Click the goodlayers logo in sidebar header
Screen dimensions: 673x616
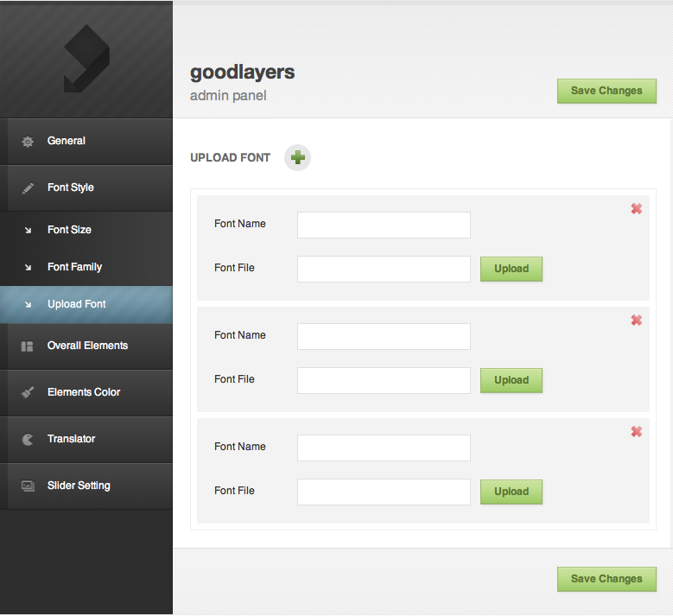click(x=86, y=59)
